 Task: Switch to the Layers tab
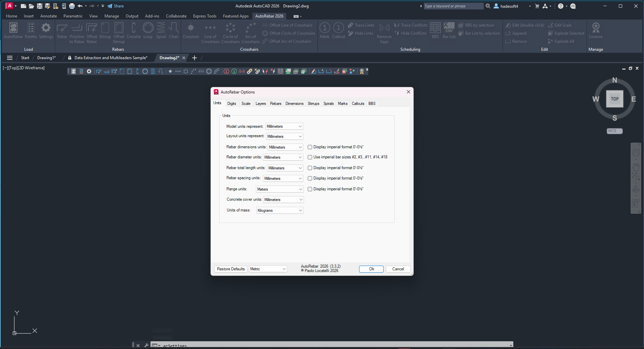coord(261,104)
